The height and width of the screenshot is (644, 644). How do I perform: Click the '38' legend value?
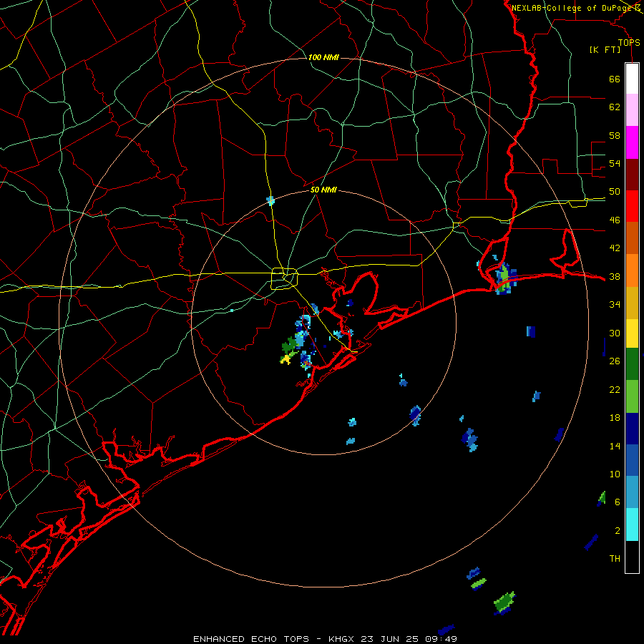click(615, 276)
